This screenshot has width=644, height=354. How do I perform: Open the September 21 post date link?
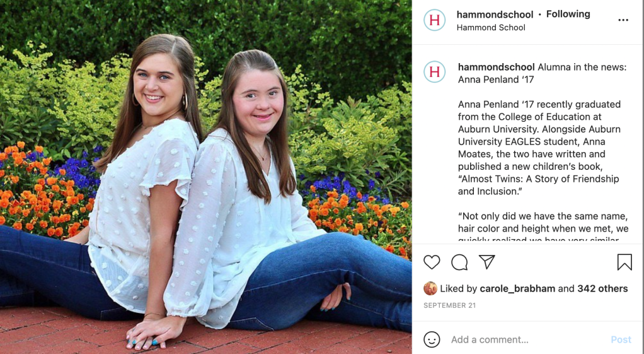tap(449, 305)
